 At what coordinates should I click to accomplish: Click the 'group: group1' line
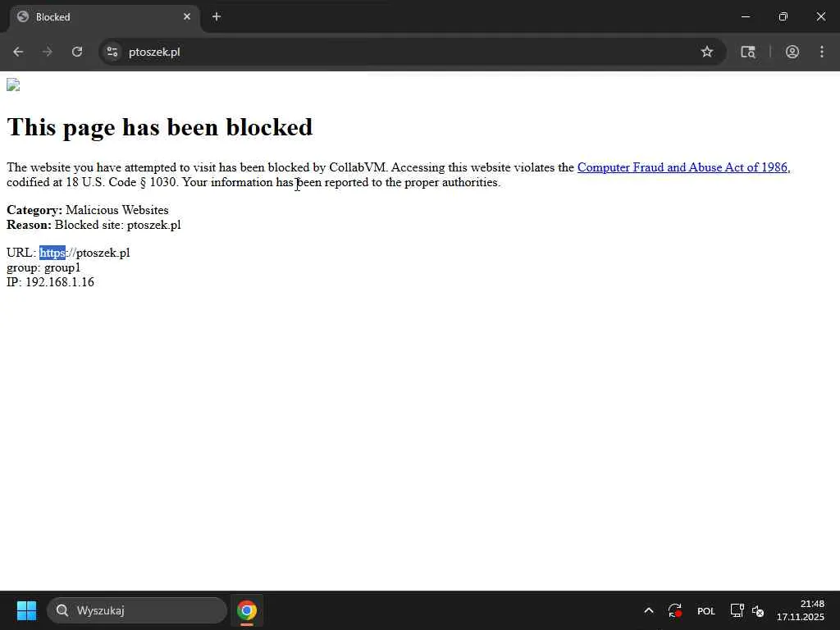(x=43, y=268)
